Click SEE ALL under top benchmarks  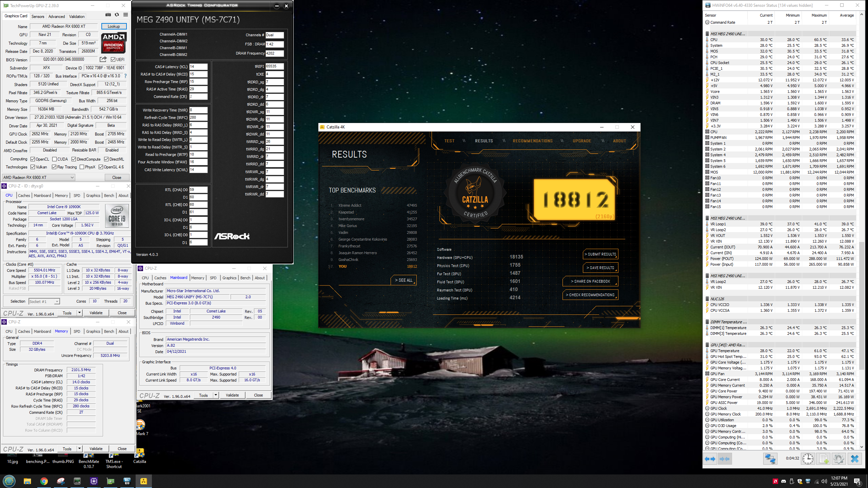pos(403,280)
